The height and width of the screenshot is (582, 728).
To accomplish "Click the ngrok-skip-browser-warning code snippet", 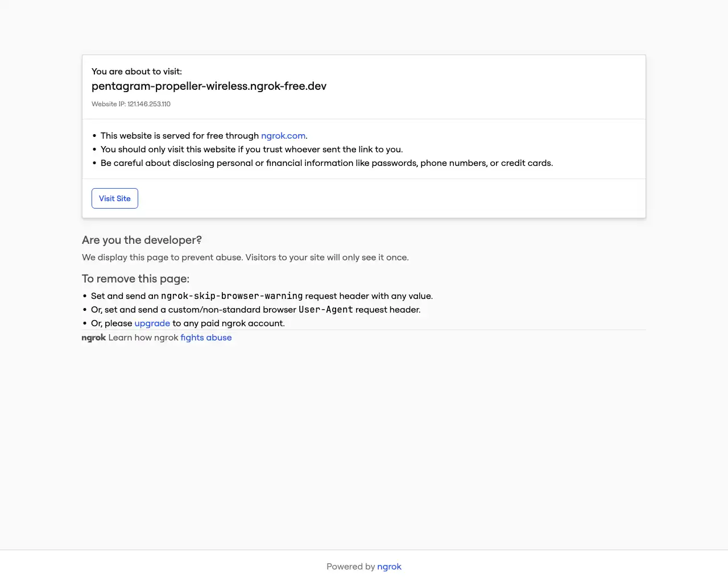I will point(232,296).
